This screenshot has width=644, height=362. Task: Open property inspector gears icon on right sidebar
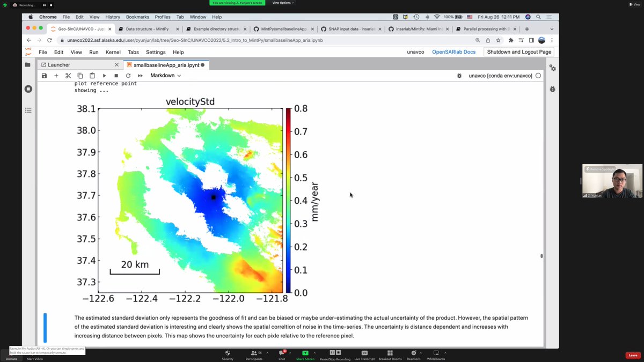(x=552, y=68)
